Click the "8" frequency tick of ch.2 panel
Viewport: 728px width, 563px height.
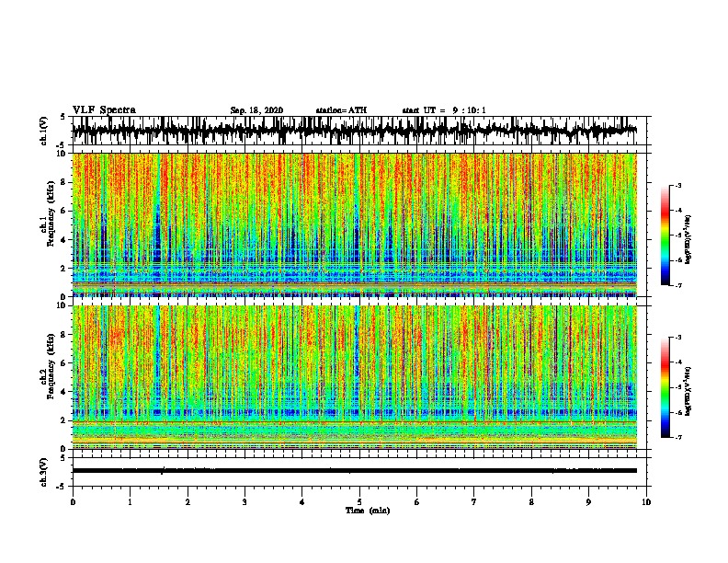tap(64, 335)
